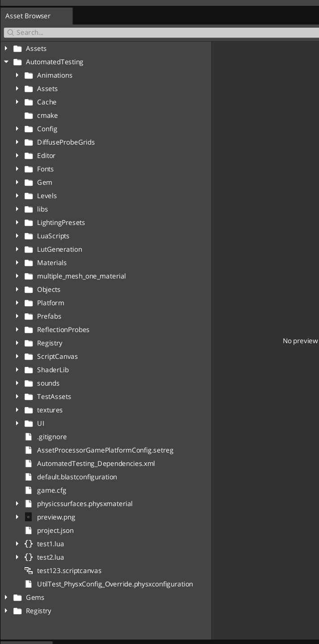Viewport: 319px width, 644px height.
Task: Click the file icon beside project.json
Action: tap(29, 530)
